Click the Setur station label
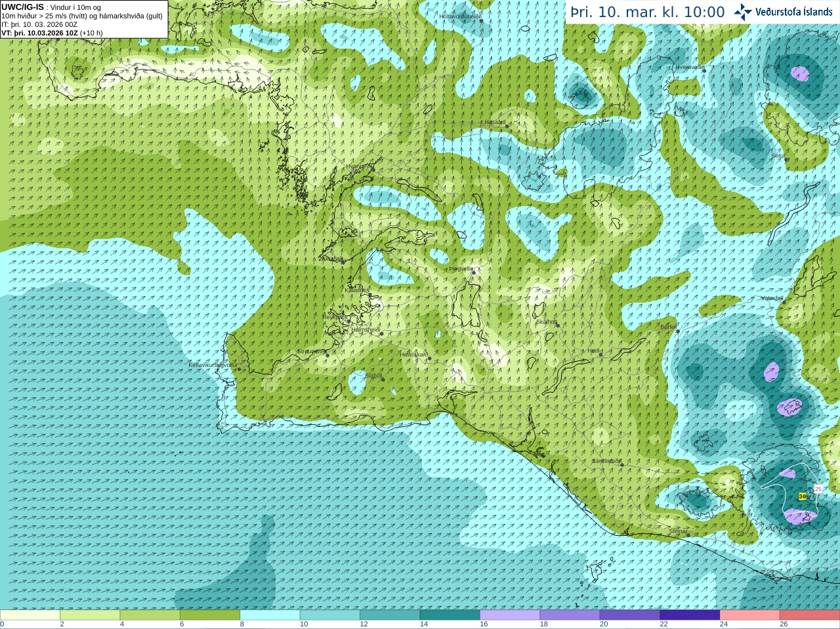The height and width of the screenshot is (629, 840). tap(778, 156)
